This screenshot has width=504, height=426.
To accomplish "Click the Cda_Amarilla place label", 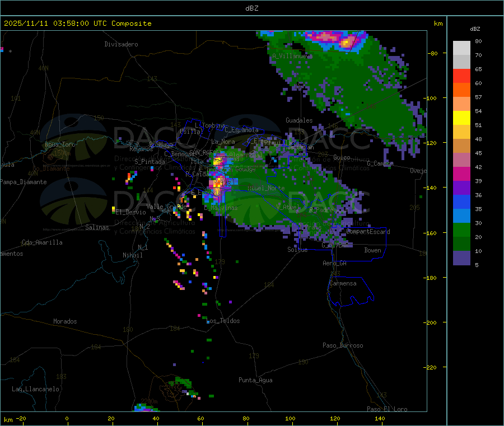I will tap(42, 242).
